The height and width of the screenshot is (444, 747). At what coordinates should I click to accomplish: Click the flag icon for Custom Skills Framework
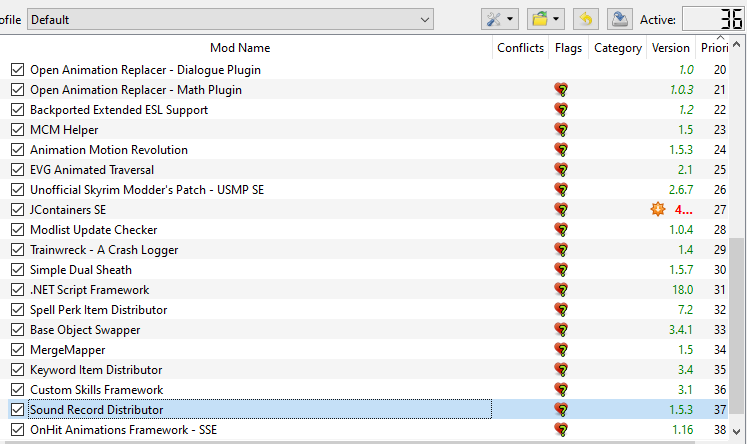point(562,390)
